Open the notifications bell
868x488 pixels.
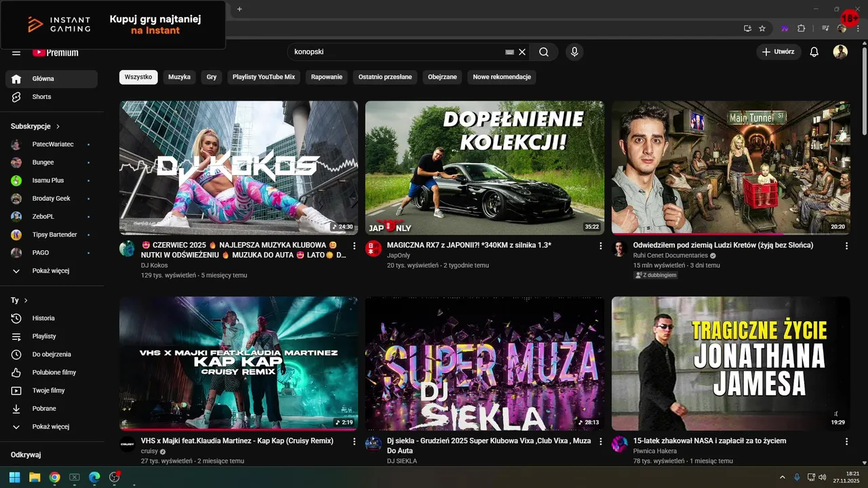point(814,52)
